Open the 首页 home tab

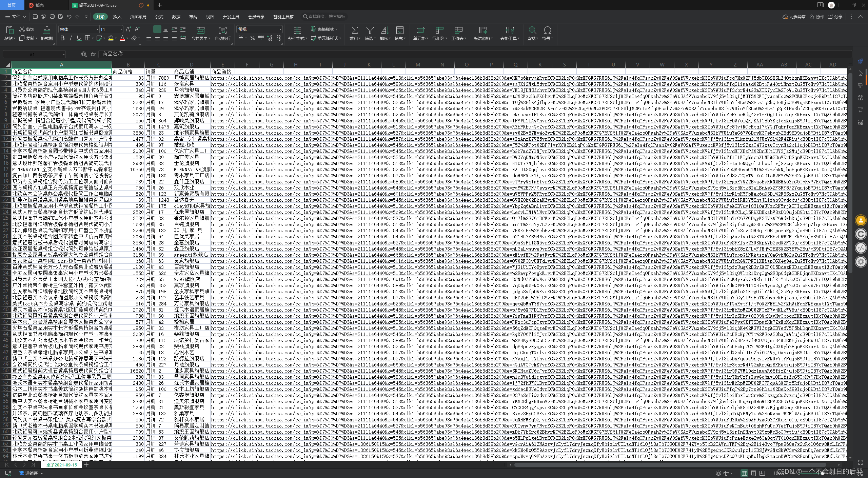point(12,5)
